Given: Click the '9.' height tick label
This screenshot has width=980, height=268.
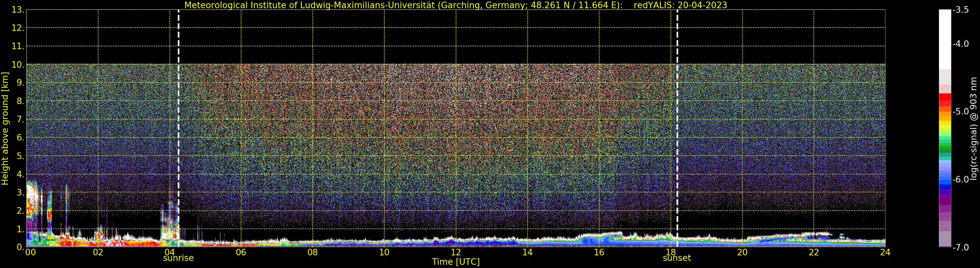Looking at the screenshot, I should tap(20, 83).
